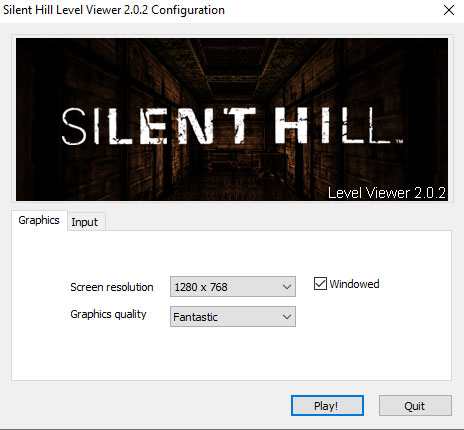This screenshot has height=430, width=464.
Task: Launch the viewer with the Play! button
Action: [327, 406]
